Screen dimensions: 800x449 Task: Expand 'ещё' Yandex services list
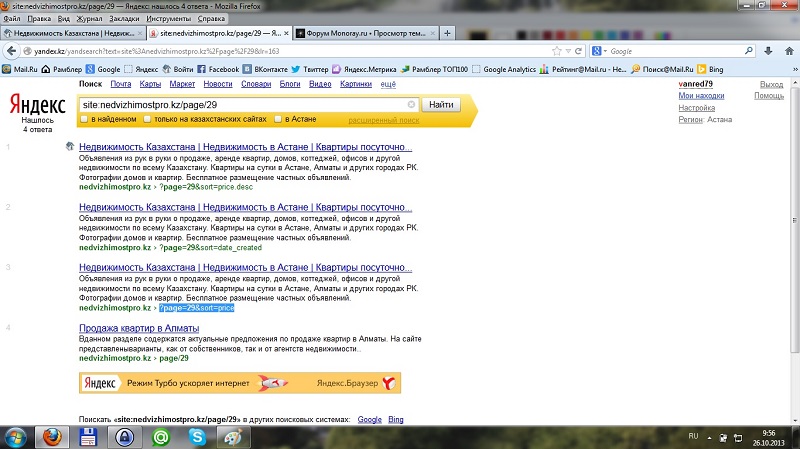388,84
